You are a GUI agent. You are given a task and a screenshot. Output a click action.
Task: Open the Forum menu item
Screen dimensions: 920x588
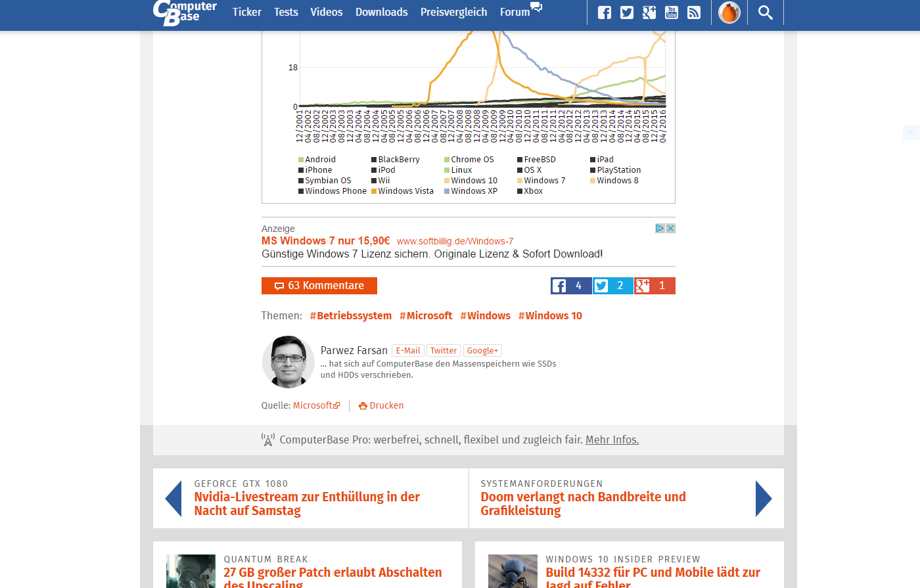[521, 11]
